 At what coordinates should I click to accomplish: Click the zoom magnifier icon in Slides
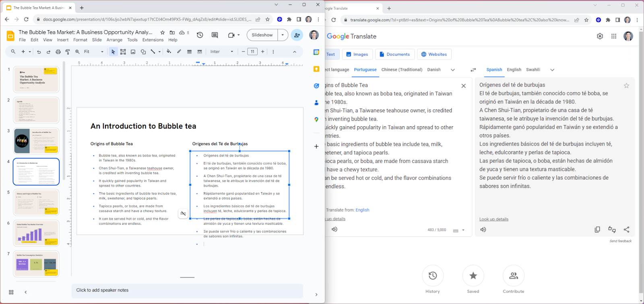(77, 51)
